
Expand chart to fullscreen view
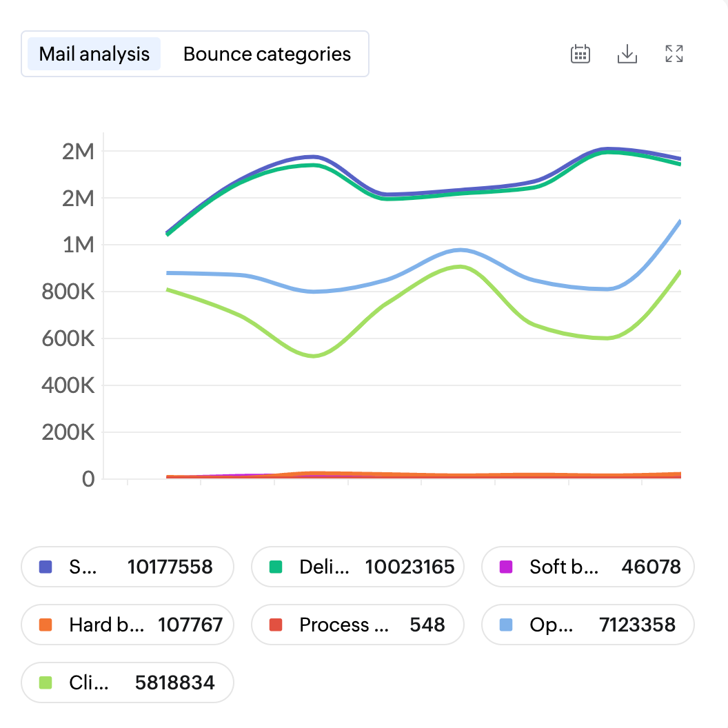click(674, 54)
